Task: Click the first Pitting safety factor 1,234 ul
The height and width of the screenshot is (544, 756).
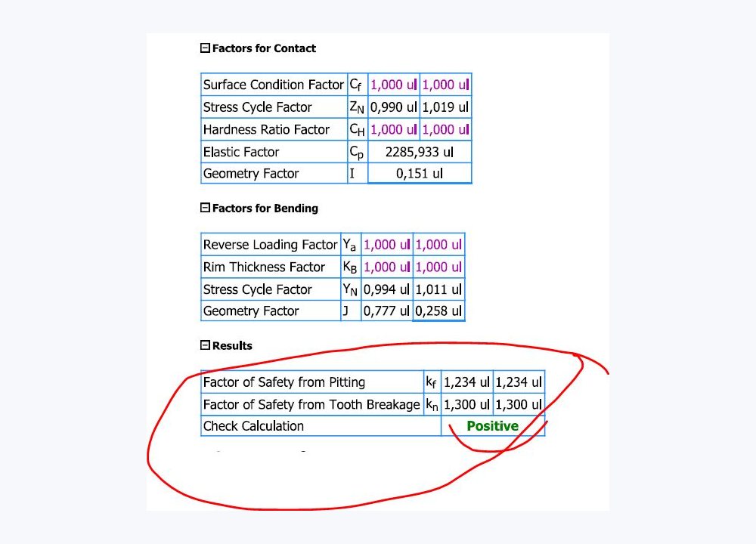Action: click(466, 382)
